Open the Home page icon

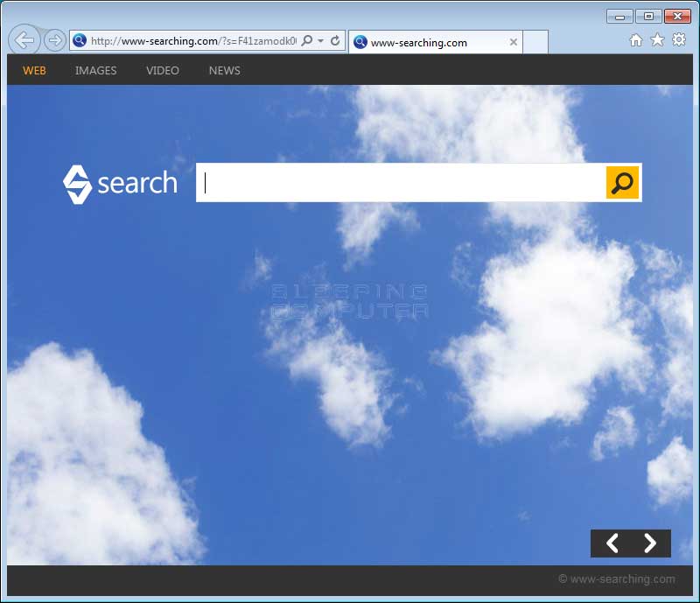pos(636,40)
